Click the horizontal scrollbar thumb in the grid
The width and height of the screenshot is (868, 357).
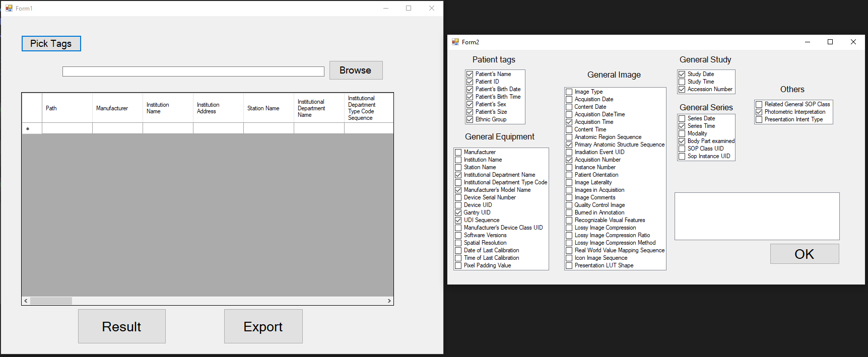tap(51, 301)
